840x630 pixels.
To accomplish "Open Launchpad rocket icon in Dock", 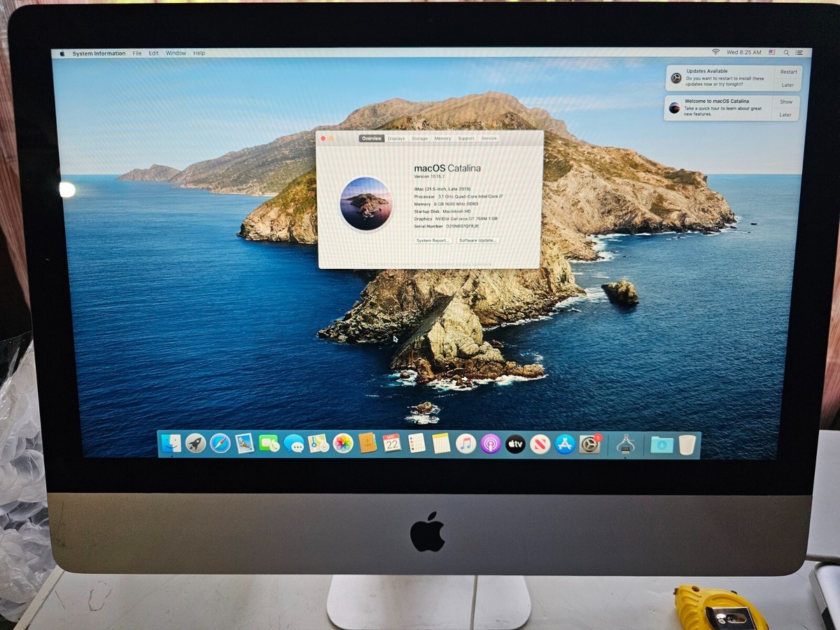I will (195, 443).
